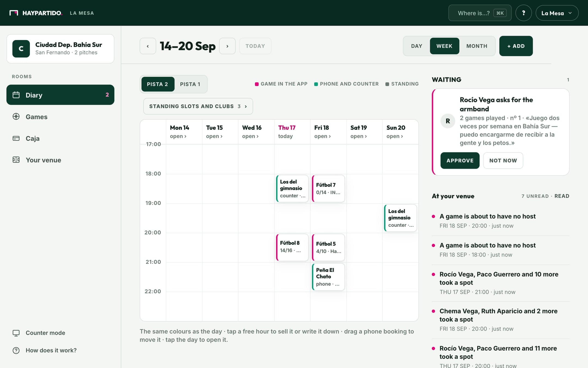Screen dimensions: 588x368
Task: Open the Games section in the sidebar
Action: pyautogui.click(x=60, y=117)
